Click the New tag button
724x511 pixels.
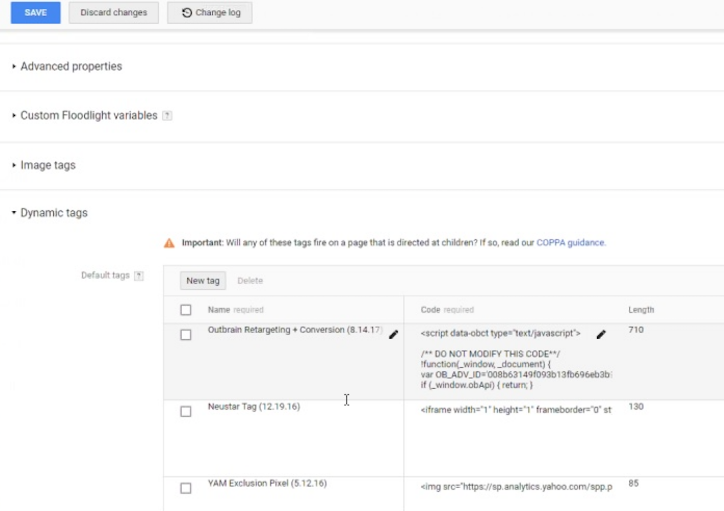point(203,281)
